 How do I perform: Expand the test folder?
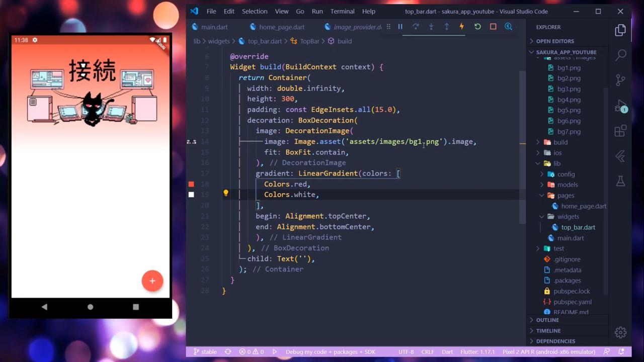[x=558, y=248]
